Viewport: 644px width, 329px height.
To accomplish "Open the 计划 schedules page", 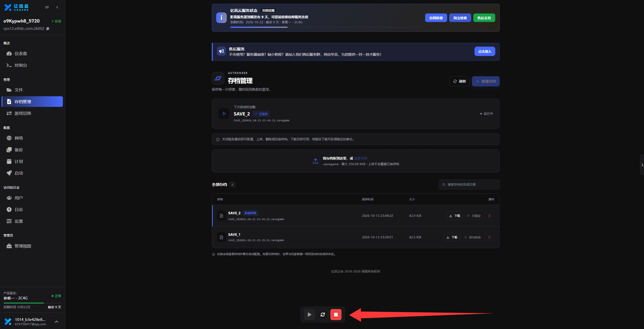I will pyautogui.click(x=32, y=161).
